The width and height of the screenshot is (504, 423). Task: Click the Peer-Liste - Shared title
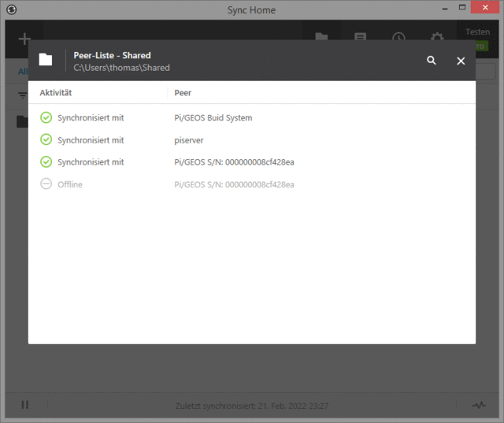[x=112, y=55]
